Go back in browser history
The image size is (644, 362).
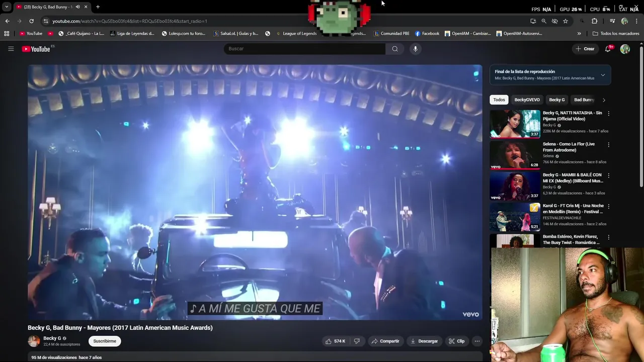coord(7,21)
